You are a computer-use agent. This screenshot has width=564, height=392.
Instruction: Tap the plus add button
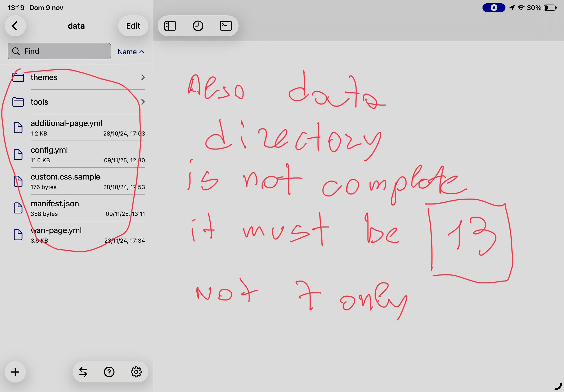point(15,372)
